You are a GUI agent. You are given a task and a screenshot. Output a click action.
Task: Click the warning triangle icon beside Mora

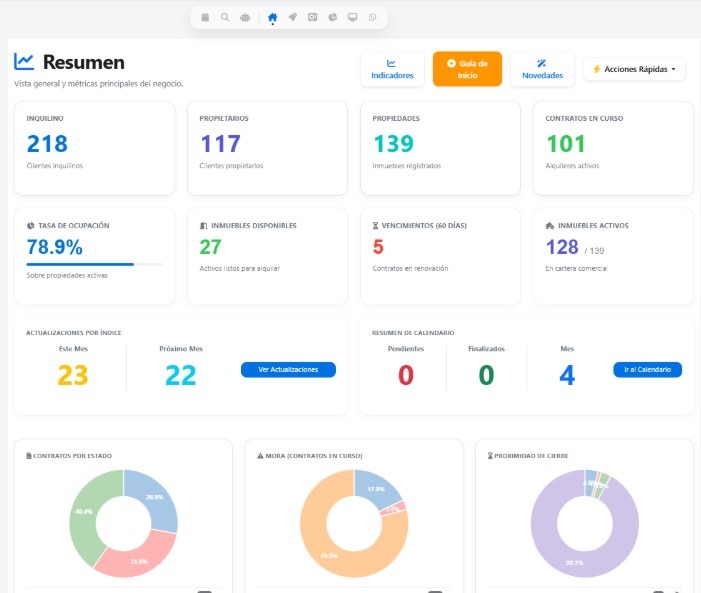tap(260, 456)
